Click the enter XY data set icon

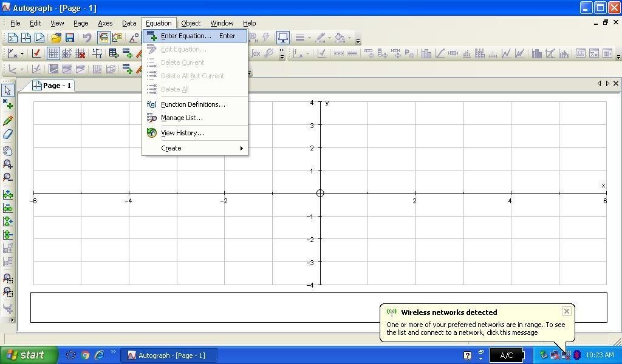114,53
